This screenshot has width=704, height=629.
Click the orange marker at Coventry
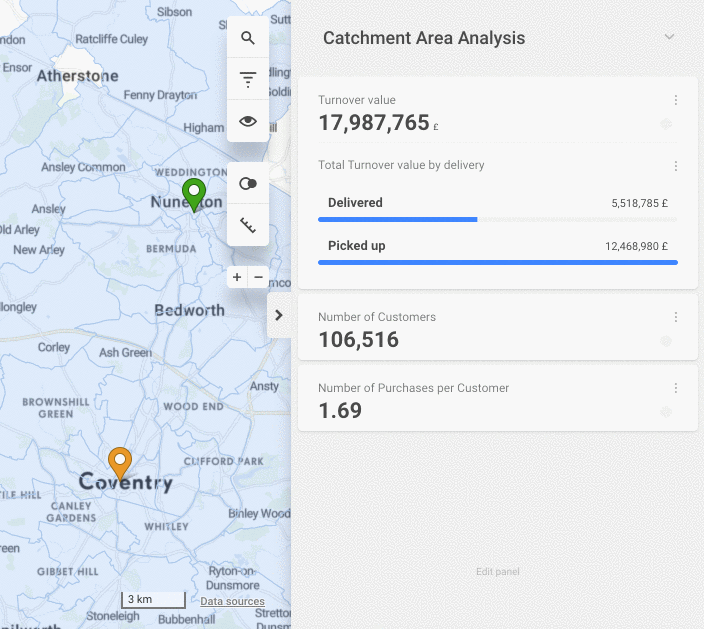[x=120, y=463]
